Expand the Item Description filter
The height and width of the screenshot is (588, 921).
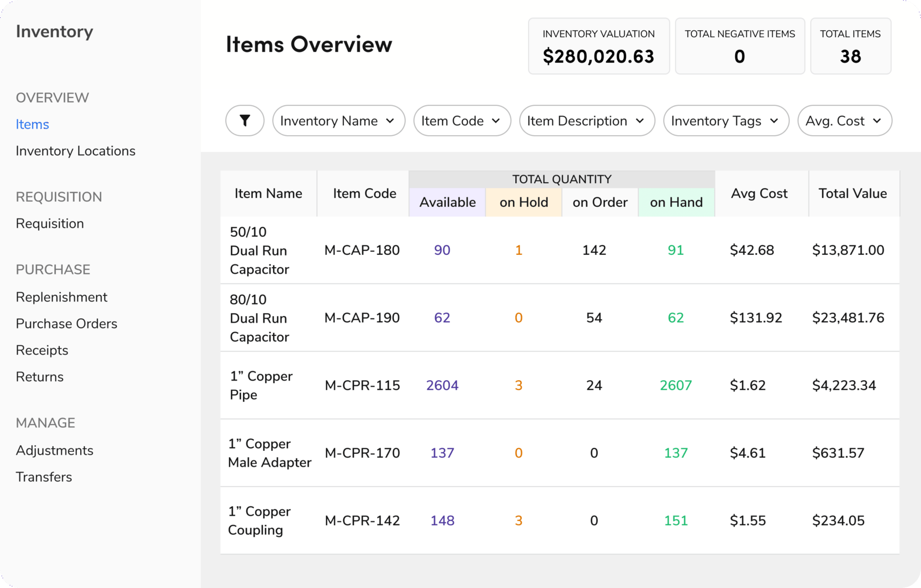[x=586, y=121]
